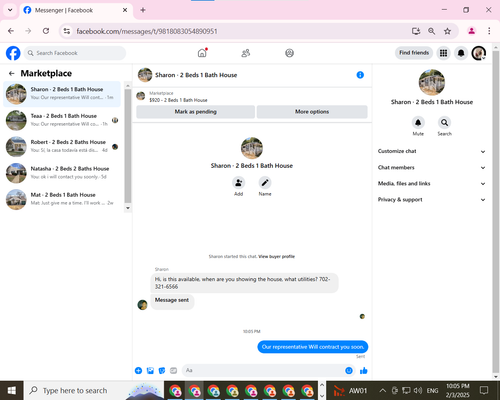Viewport: 500px width, 400px height.
Task: Open a new browser tab
Action: tap(143, 10)
